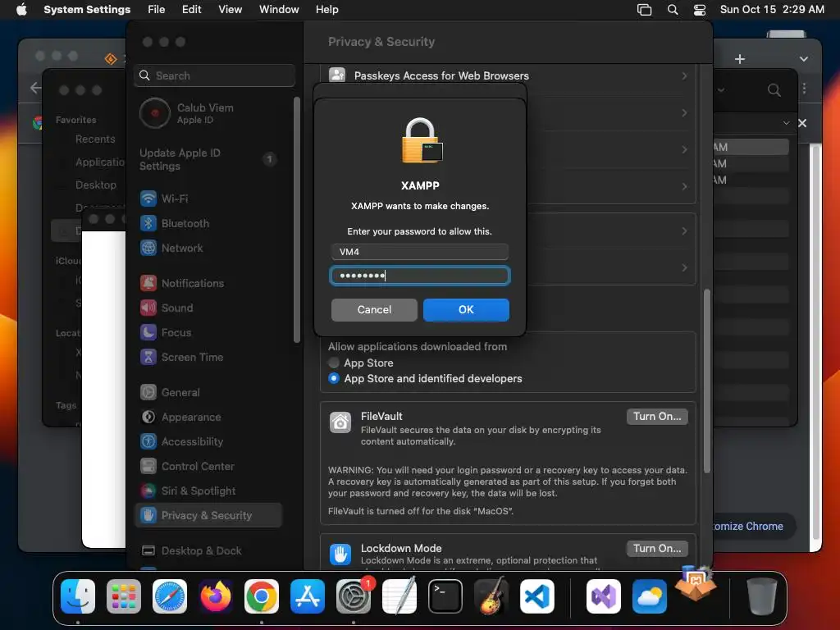Open Trash from the Dock

761,596
